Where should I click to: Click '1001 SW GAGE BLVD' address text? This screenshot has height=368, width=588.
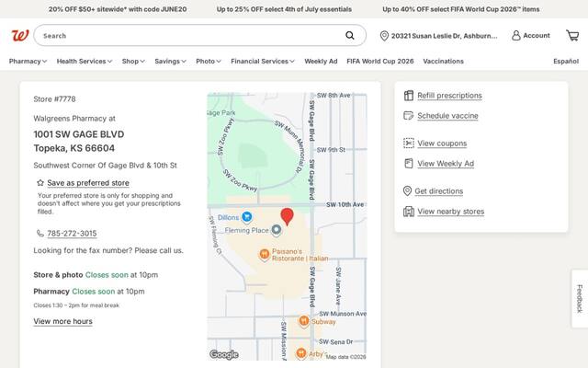pyautogui.click(x=79, y=134)
